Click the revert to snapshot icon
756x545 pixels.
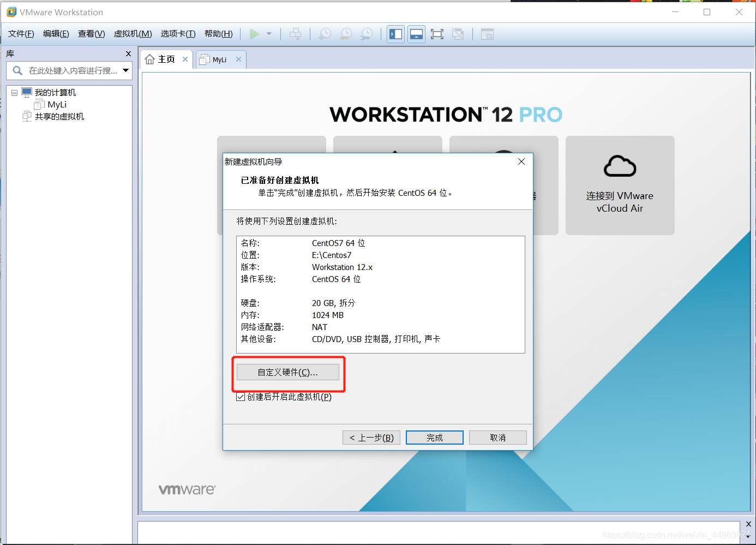pos(346,34)
